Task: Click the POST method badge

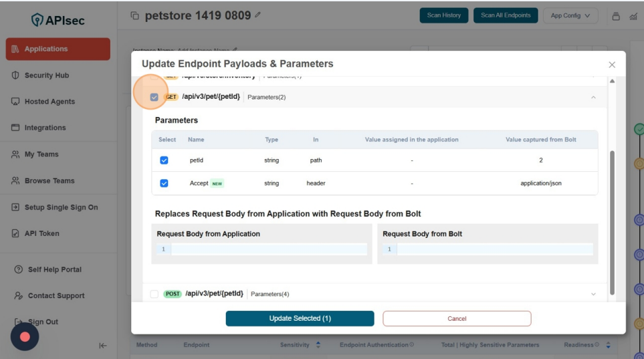Action: pos(173,293)
